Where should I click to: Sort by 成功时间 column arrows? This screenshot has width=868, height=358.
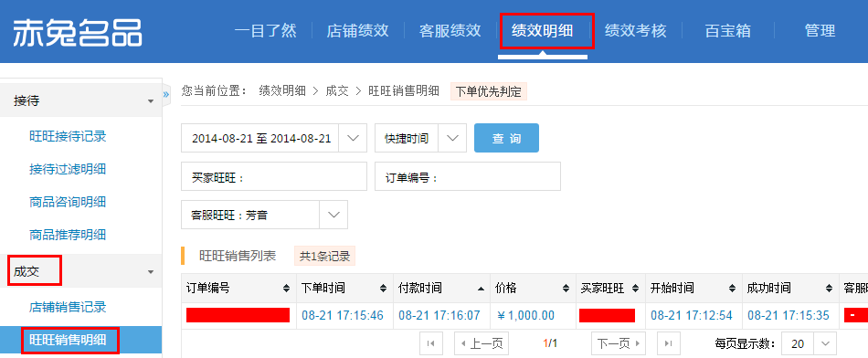829,289
